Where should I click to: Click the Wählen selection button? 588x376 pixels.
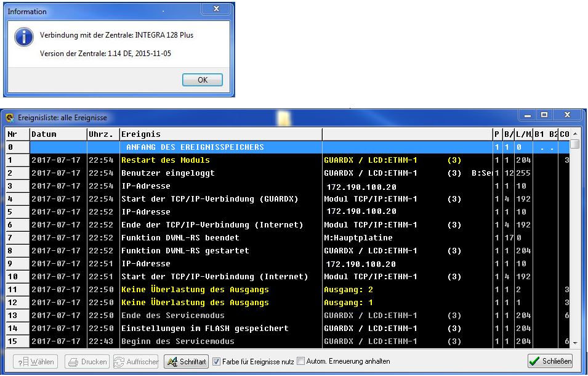click(x=35, y=362)
